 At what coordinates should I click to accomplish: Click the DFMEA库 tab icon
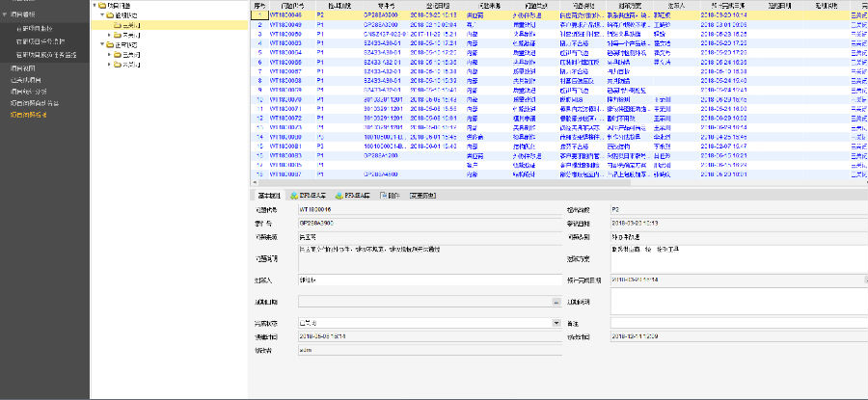pyautogui.click(x=293, y=196)
